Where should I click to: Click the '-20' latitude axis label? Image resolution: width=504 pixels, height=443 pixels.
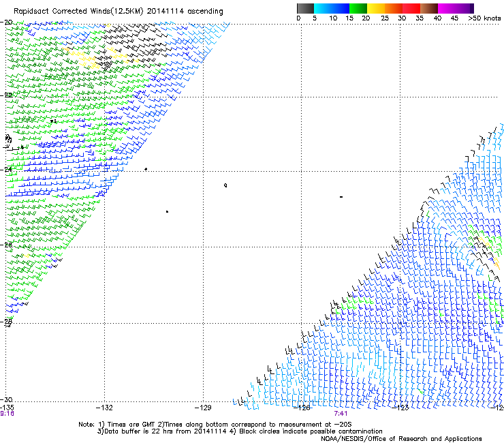coord(6,22)
